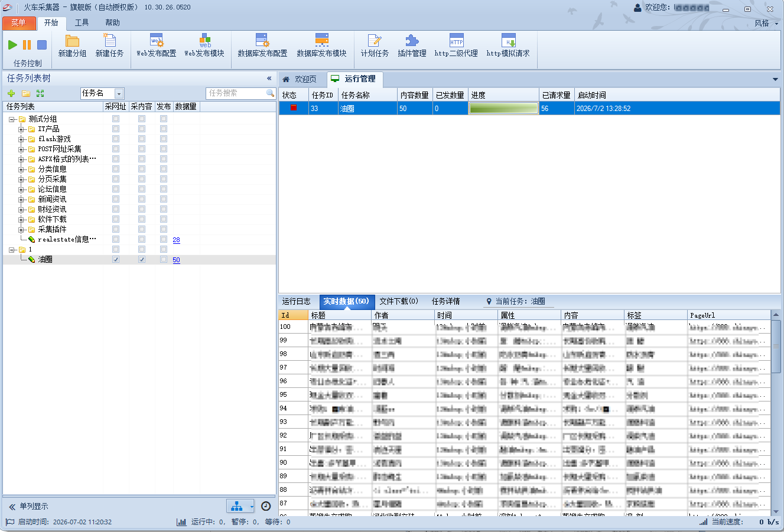Open the 菜单 menu
This screenshot has height=532, width=784.
click(19, 23)
